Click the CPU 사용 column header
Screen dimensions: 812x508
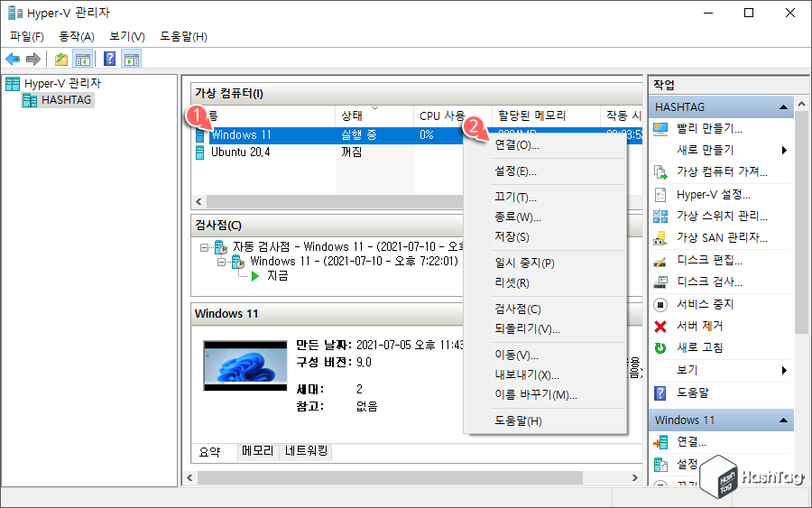453,116
